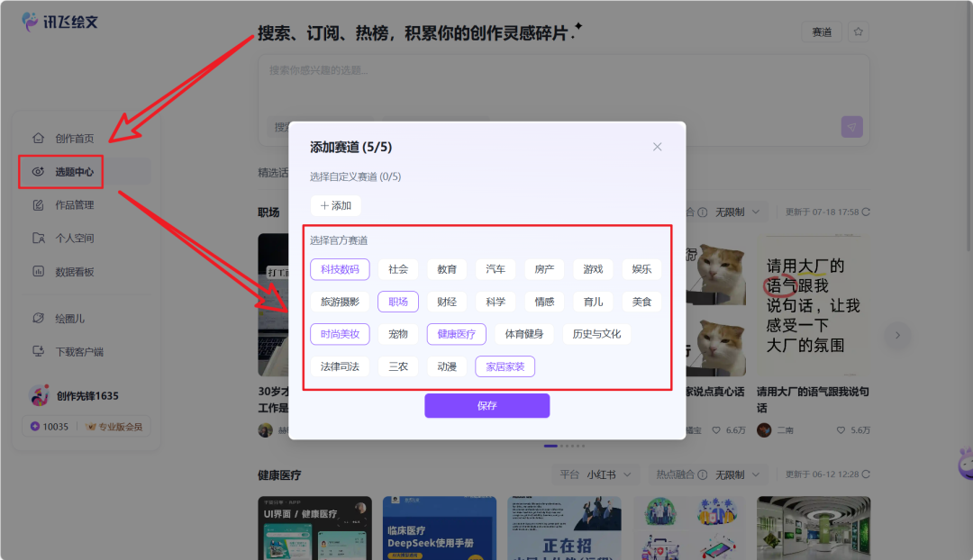The width and height of the screenshot is (973, 560).
Task: Select the 体育健身 track tag
Action: point(524,334)
